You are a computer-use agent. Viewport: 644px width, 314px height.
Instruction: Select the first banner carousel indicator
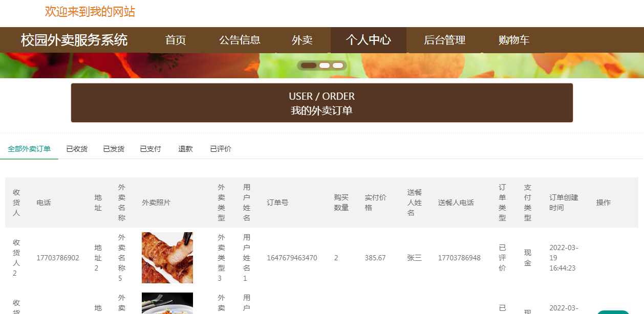click(x=309, y=65)
